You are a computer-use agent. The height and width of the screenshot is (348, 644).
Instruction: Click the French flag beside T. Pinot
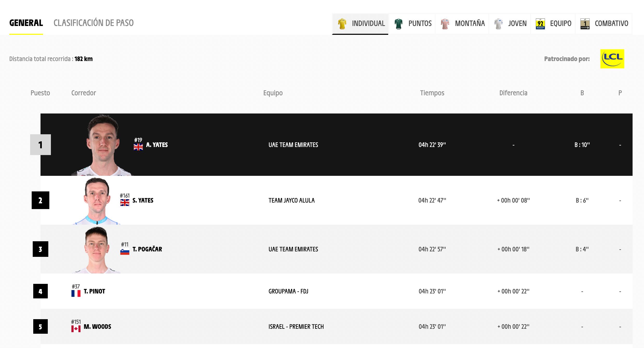76,293
